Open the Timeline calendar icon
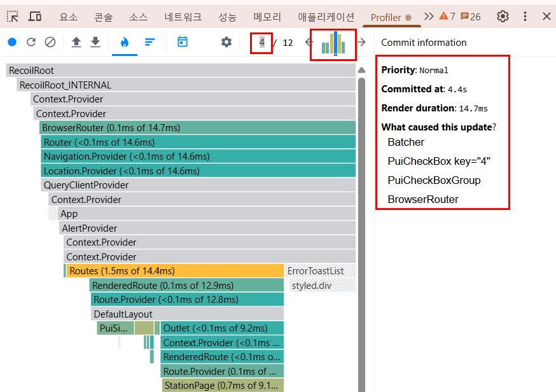This screenshot has width=556, height=392. click(x=183, y=42)
